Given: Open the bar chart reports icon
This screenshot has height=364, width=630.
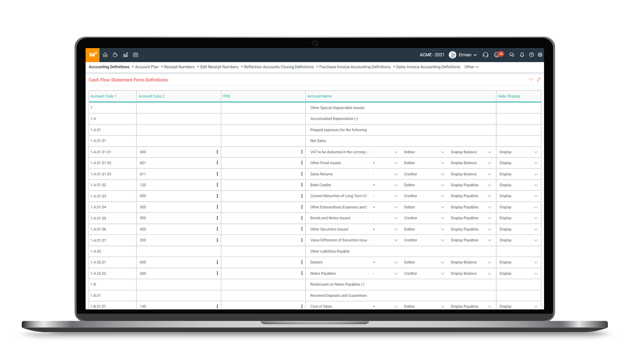Looking at the screenshot, I should coord(125,55).
